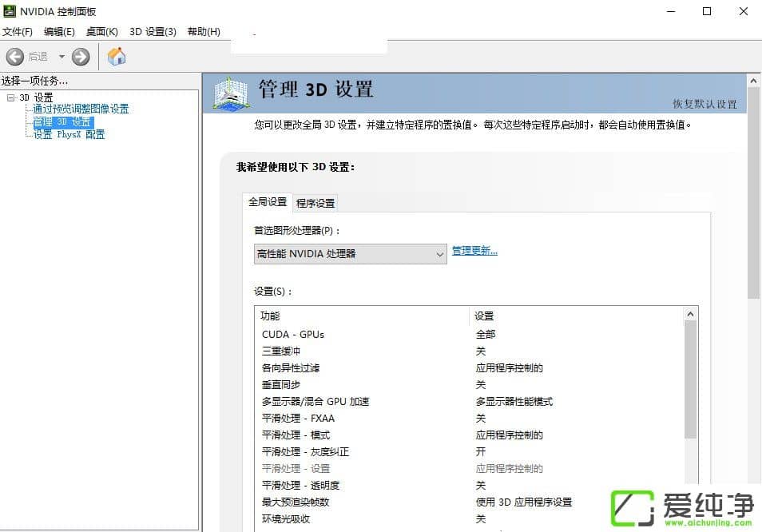Click the 管理更新... link
Viewport: 762px width, 532px height.
[x=474, y=251]
